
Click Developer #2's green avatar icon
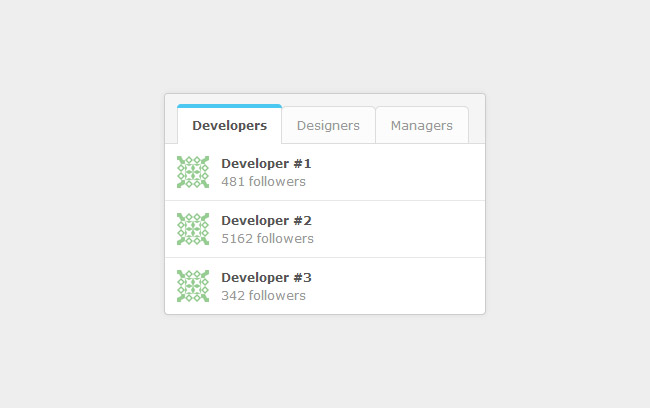(x=193, y=229)
